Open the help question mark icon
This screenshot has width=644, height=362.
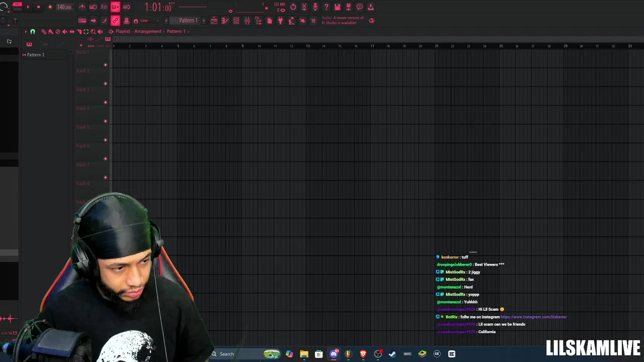pyautogui.click(x=327, y=7)
